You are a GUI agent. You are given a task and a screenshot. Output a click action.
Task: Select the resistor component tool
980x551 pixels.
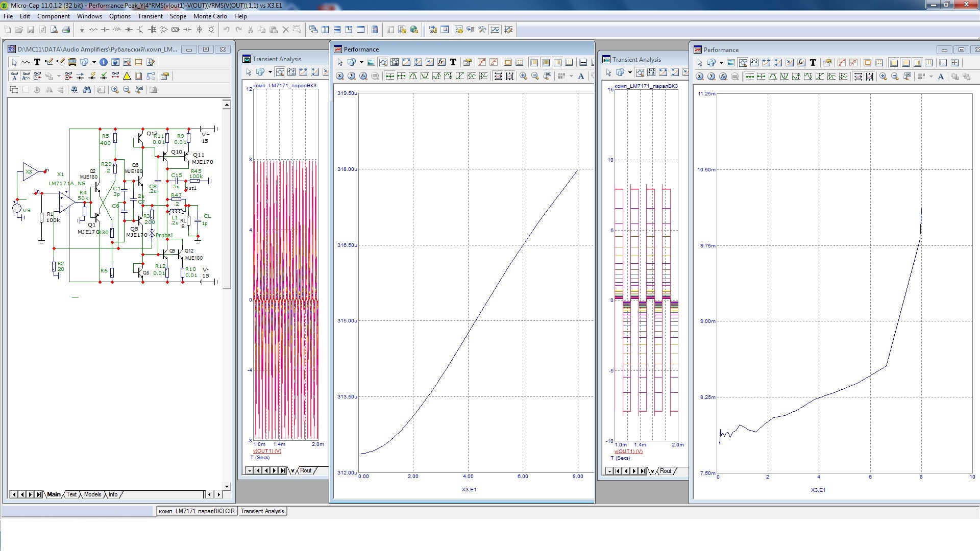(93, 30)
